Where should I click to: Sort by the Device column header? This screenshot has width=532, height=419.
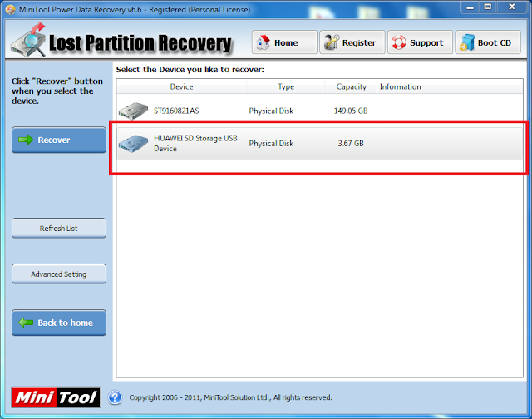(181, 86)
